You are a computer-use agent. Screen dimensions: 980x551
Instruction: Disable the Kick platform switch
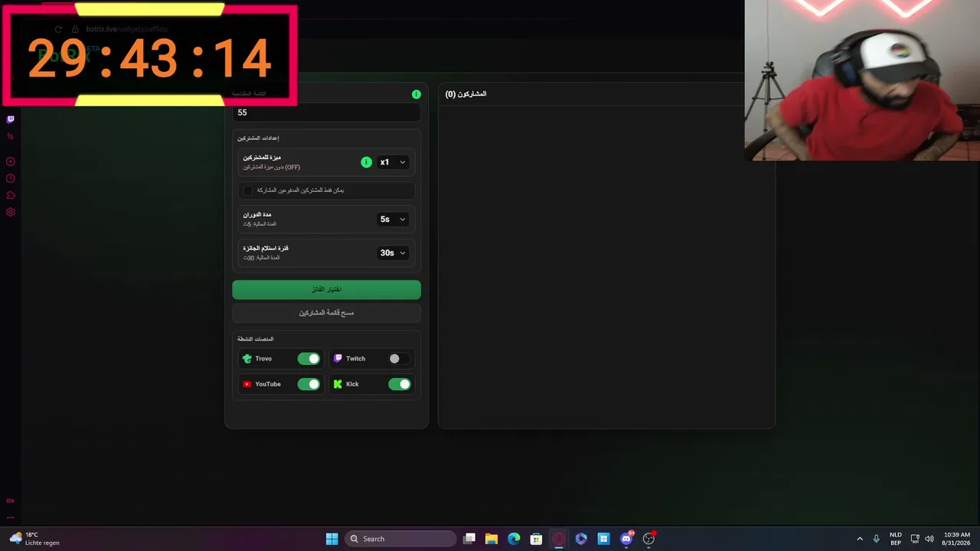coord(399,384)
